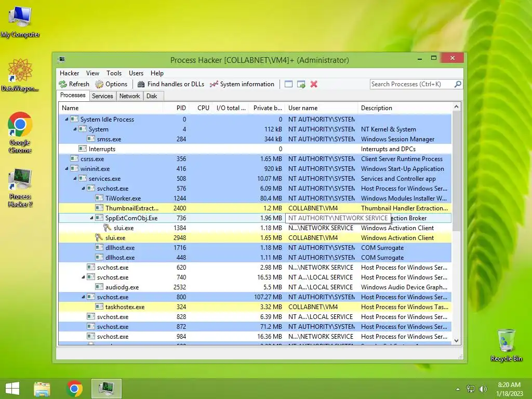Click the taskbar volume icon

tap(483, 389)
